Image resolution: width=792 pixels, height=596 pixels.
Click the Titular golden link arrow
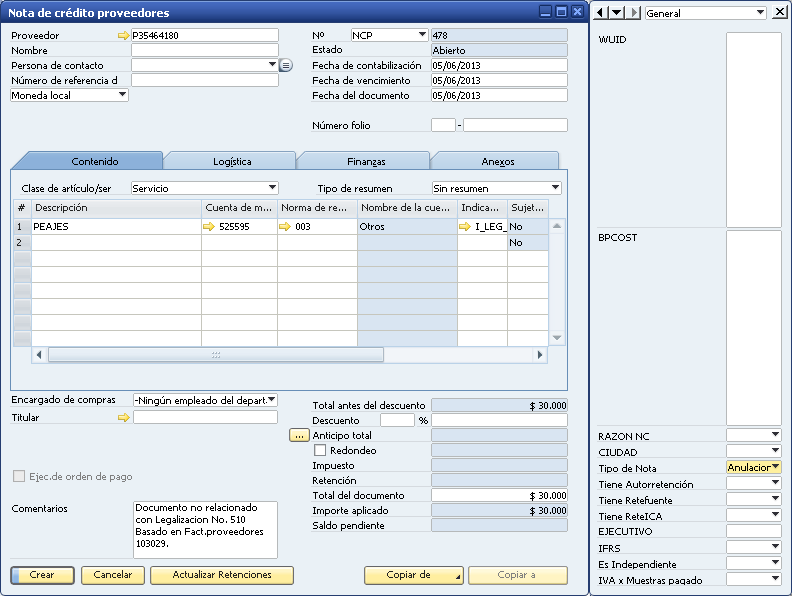123,418
